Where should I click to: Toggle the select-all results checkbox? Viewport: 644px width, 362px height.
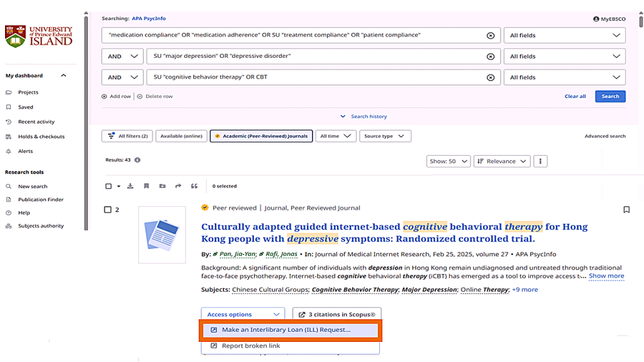[108, 187]
